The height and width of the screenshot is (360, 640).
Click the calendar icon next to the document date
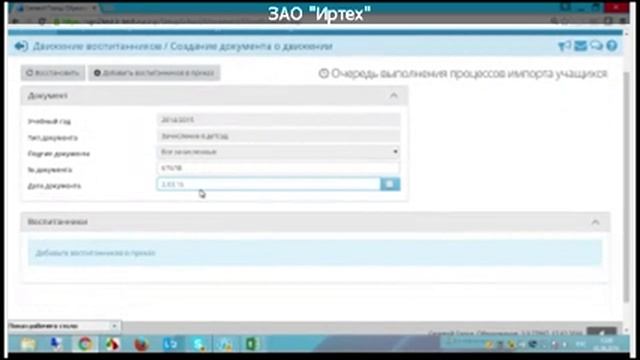pyautogui.click(x=390, y=184)
